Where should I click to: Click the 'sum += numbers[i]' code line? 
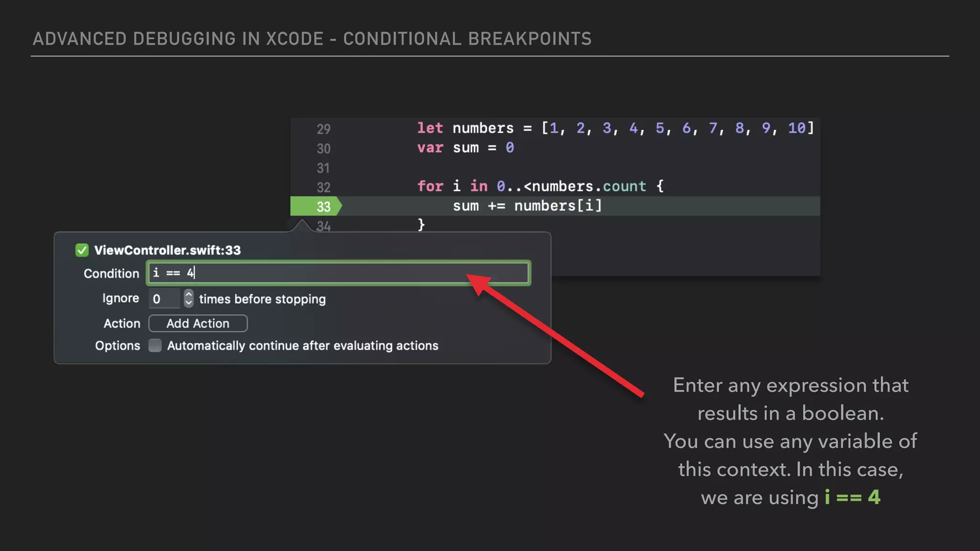click(x=527, y=206)
